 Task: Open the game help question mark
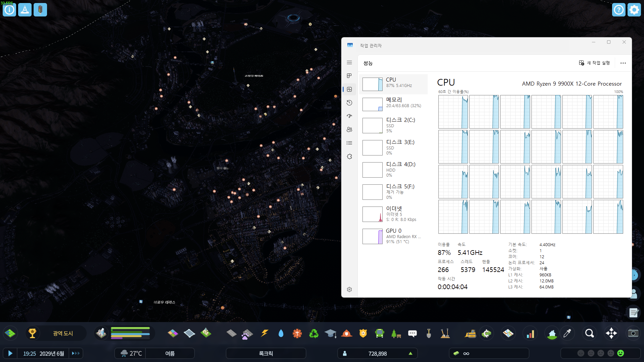[x=618, y=10]
